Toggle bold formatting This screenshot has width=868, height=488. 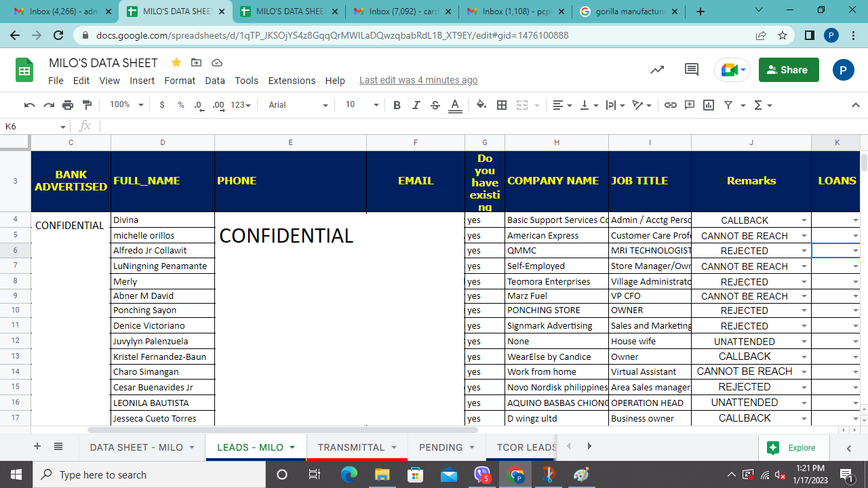click(397, 105)
